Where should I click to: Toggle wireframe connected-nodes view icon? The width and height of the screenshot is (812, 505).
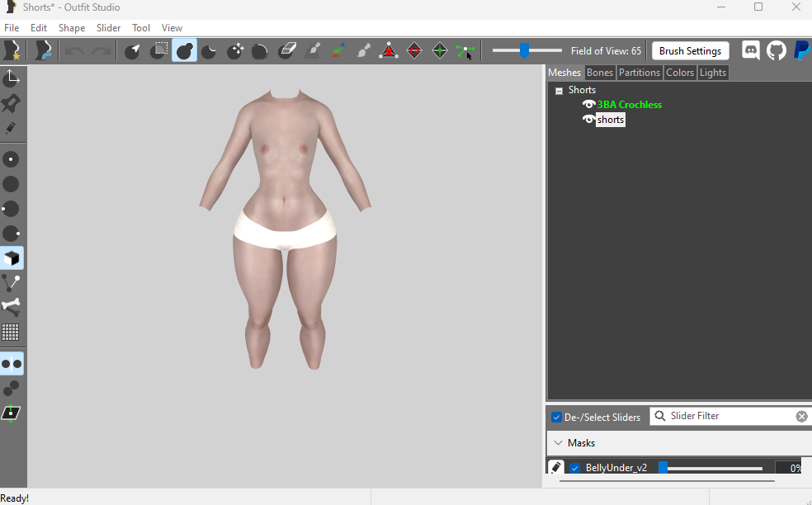click(11, 283)
